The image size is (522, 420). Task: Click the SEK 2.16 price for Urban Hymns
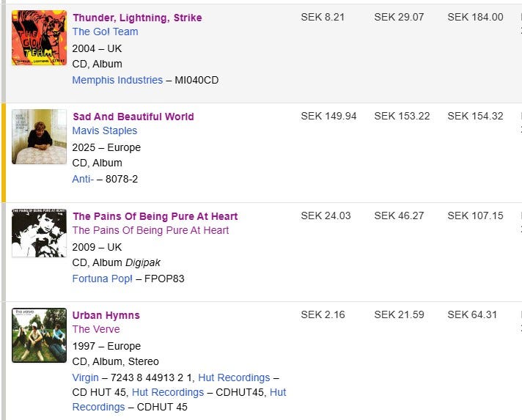click(x=323, y=314)
